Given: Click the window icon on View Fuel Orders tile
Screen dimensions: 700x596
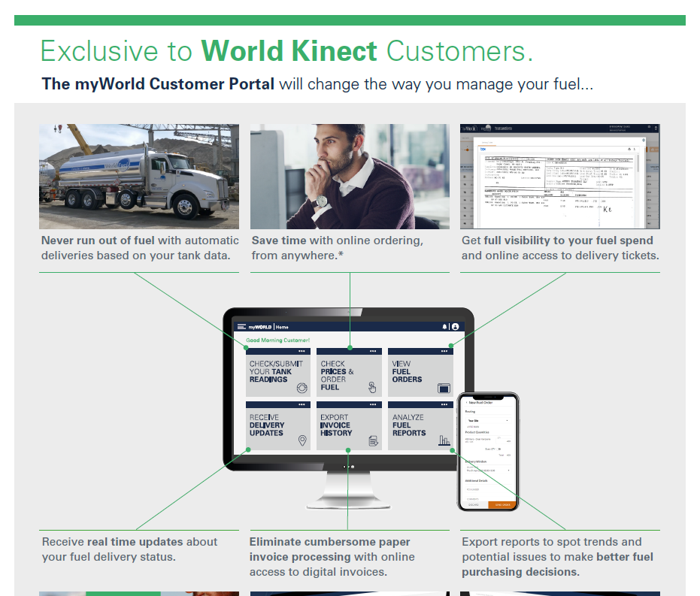Looking at the screenshot, I should (x=444, y=389).
